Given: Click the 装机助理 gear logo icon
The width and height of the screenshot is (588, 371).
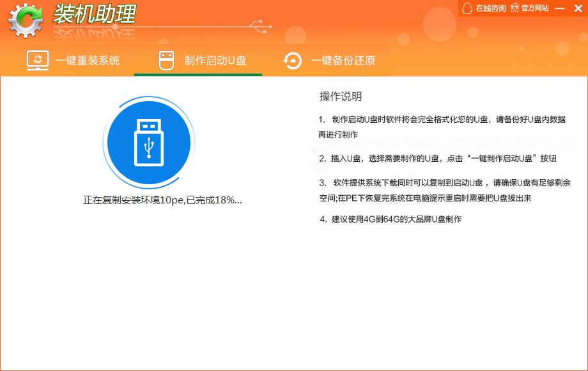Looking at the screenshot, I should click(25, 20).
